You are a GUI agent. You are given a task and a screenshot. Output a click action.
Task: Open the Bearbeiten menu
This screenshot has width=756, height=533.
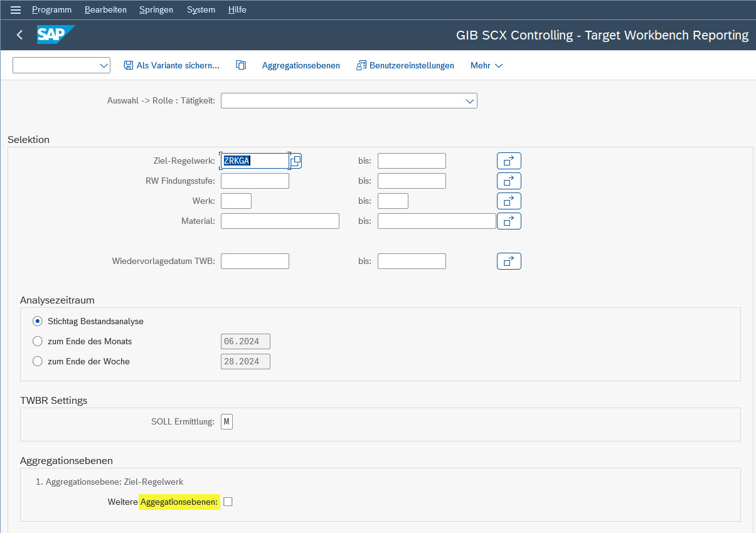pyautogui.click(x=105, y=10)
